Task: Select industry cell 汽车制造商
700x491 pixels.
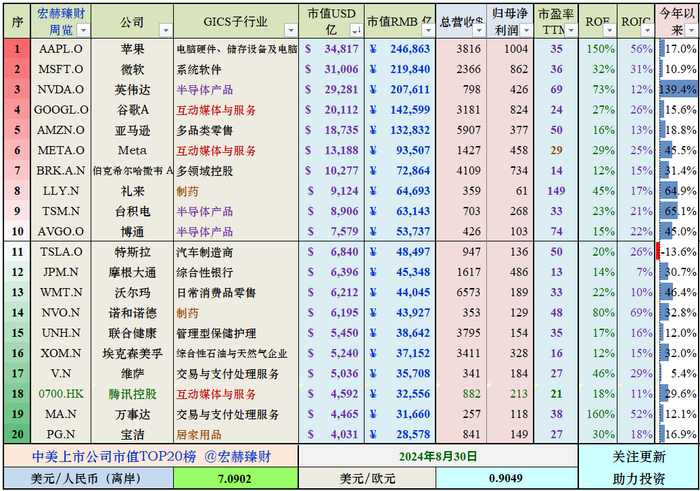Action: [x=236, y=252]
